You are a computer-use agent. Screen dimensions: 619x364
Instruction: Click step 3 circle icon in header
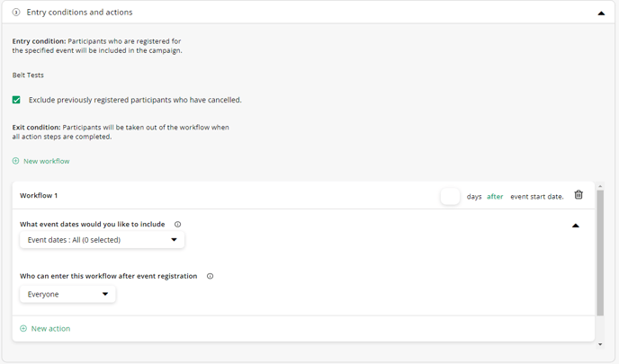coord(16,13)
